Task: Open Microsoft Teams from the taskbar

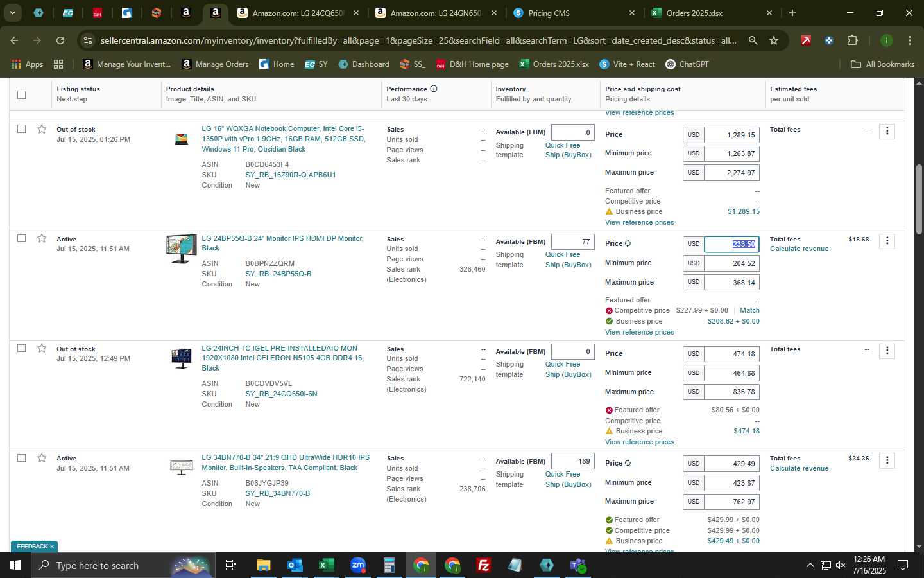Action: [578, 565]
